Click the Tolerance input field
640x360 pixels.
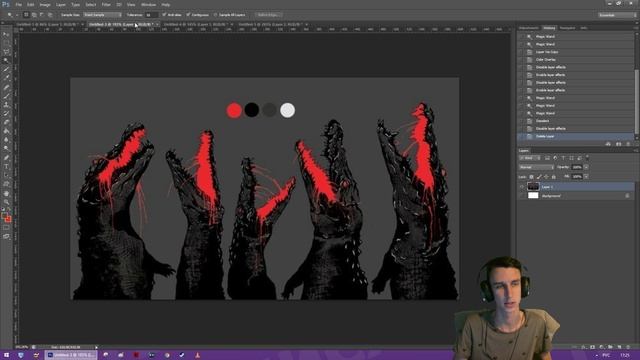[151, 15]
